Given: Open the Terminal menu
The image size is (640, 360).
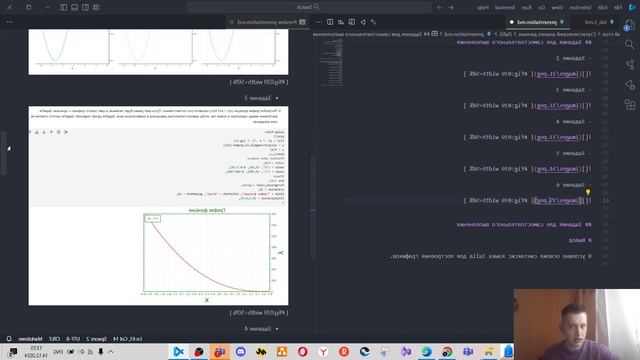Looking at the screenshot, I should (505, 7).
